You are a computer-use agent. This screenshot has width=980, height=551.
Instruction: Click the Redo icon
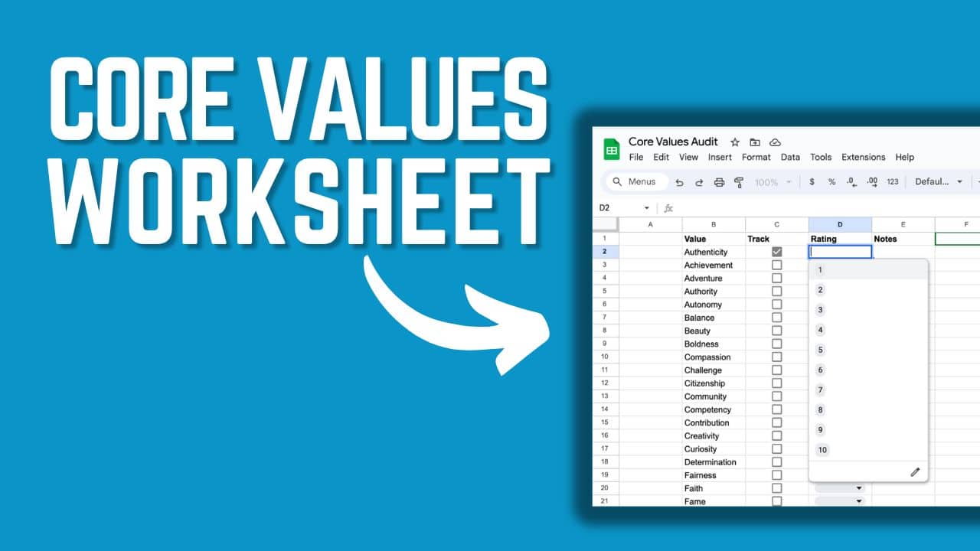point(699,181)
